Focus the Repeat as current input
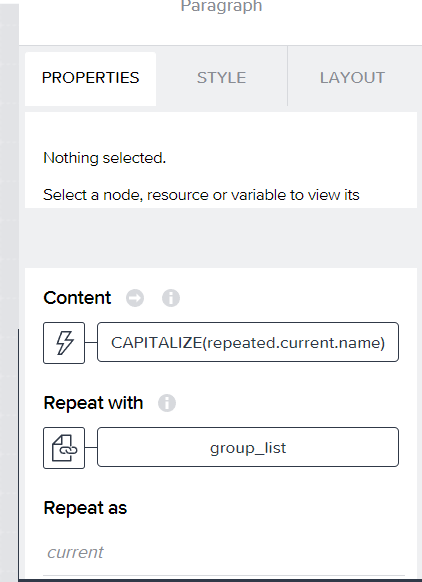422x582 pixels. tap(224, 553)
